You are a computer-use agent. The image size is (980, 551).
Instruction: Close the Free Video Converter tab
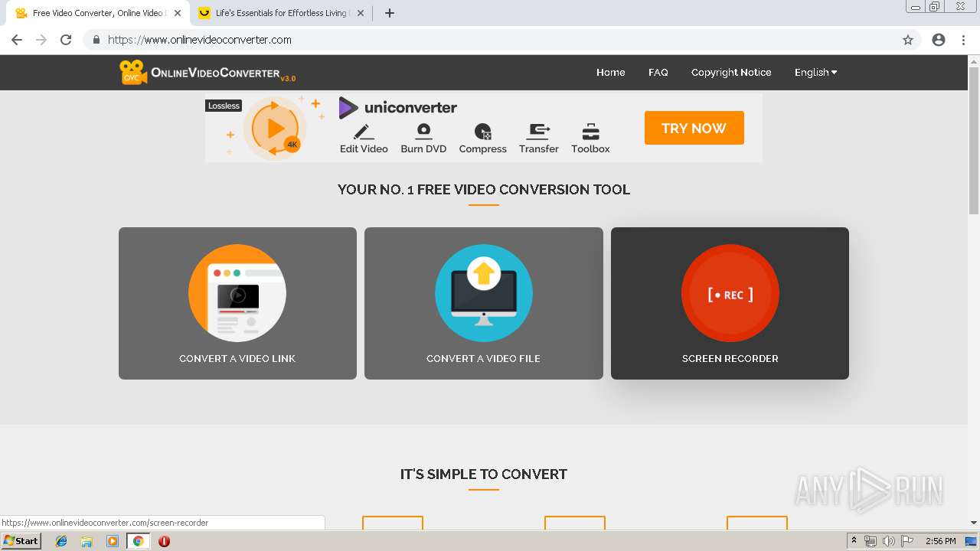click(178, 13)
